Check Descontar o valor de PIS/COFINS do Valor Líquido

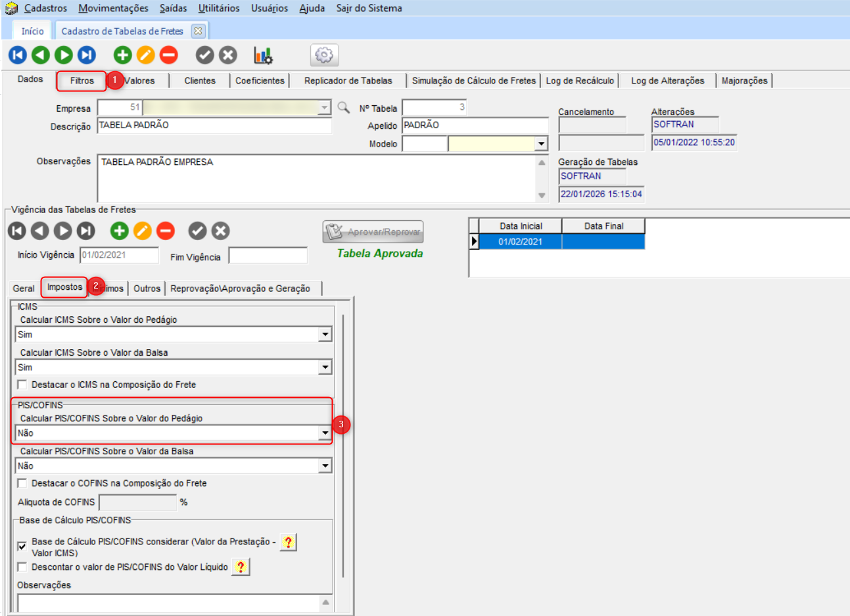click(x=22, y=567)
